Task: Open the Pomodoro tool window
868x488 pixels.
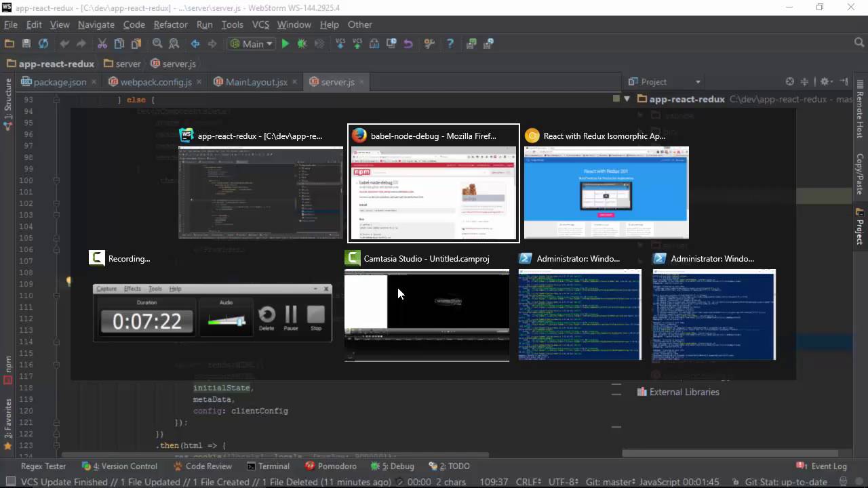Action: pyautogui.click(x=331, y=466)
